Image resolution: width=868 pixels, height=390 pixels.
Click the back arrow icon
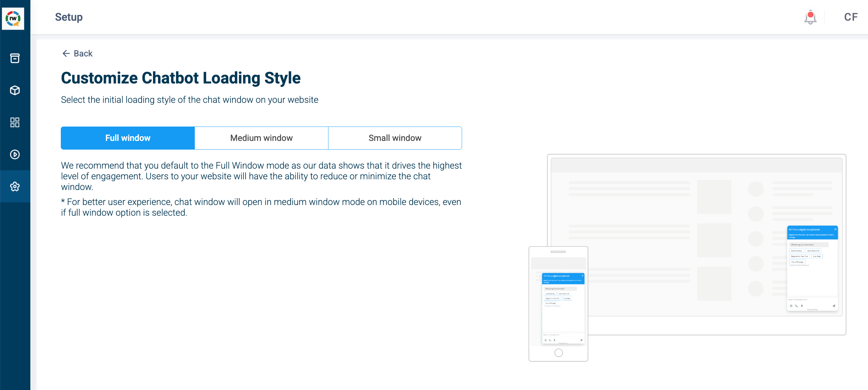coord(66,53)
